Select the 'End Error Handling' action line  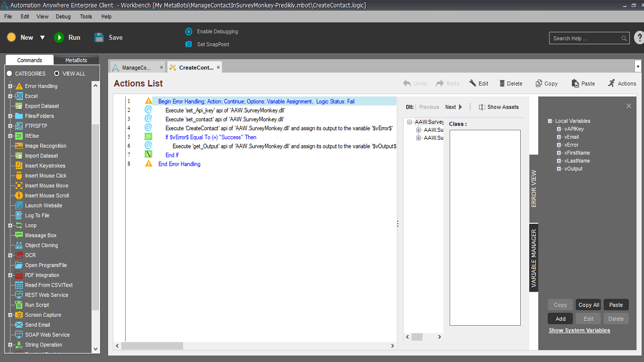[179, 164]
